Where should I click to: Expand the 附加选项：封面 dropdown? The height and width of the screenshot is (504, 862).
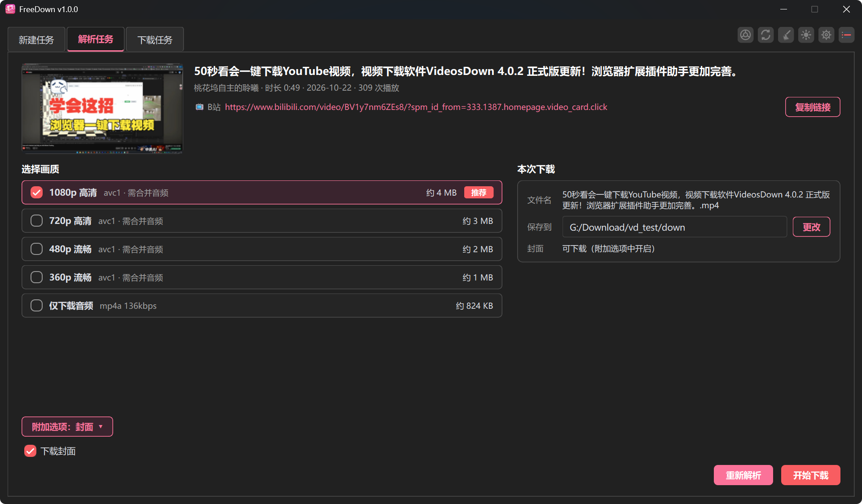coord(67,427)
